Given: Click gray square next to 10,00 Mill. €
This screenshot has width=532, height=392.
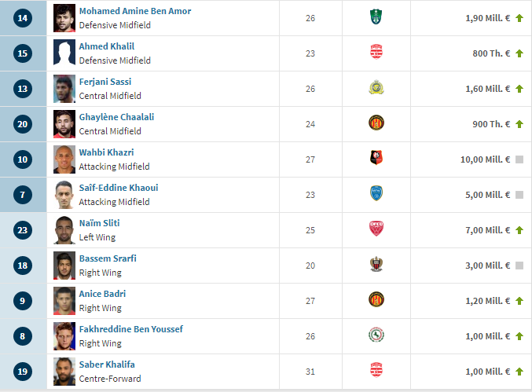Looking at the screenshot, I should point(519,159).
